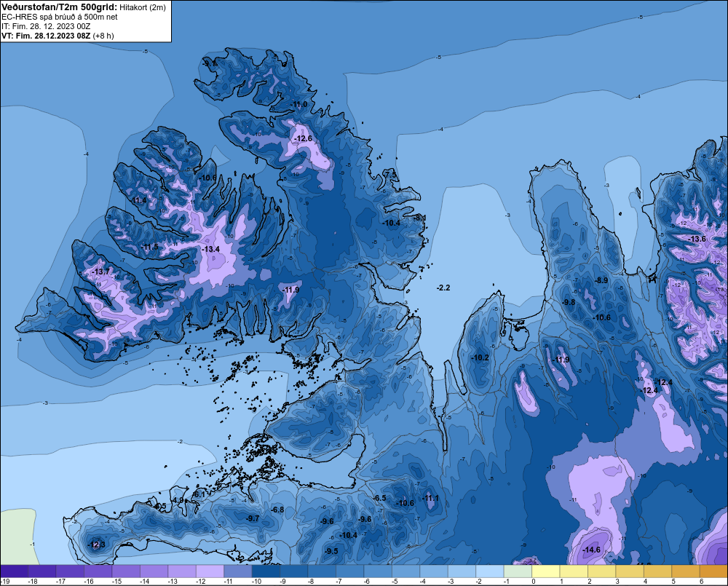Click the -2.2 label over the bay

443,288
